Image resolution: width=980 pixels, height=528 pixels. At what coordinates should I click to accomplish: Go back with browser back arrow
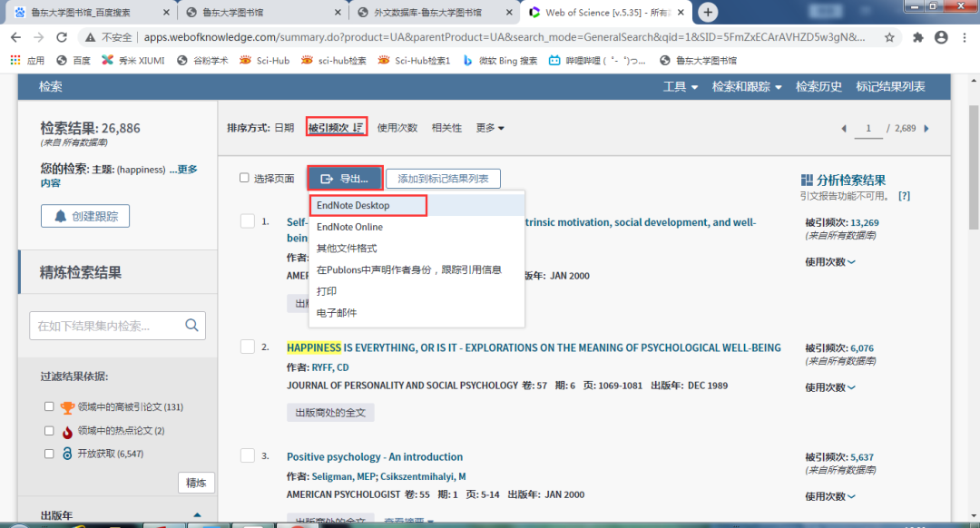pyautogui.click(x=15, y=37)
